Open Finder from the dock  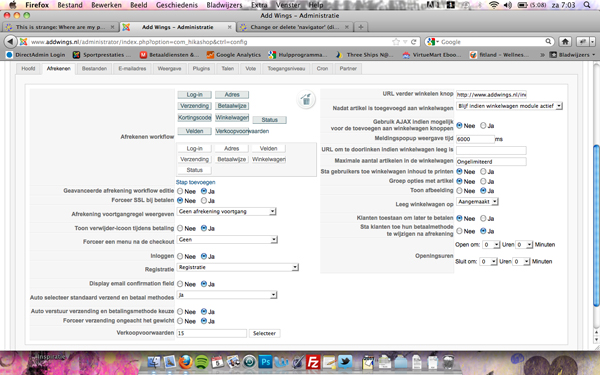point(154,362)
